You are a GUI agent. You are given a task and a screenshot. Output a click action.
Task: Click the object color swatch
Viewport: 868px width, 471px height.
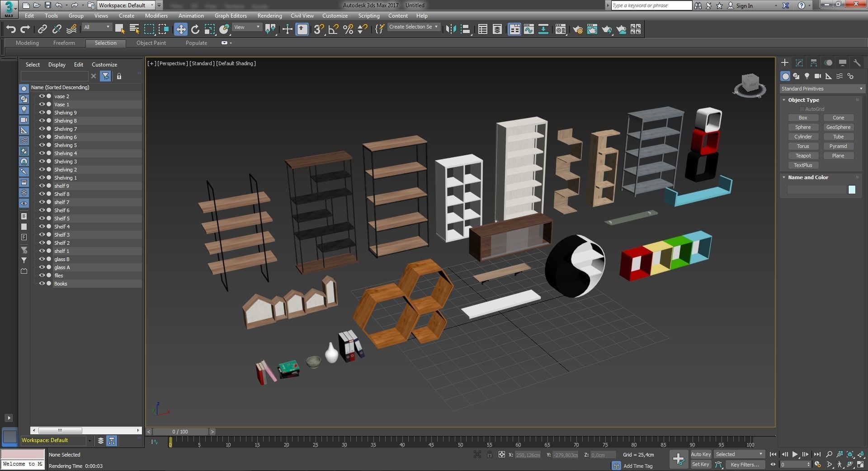pos(852,190)
